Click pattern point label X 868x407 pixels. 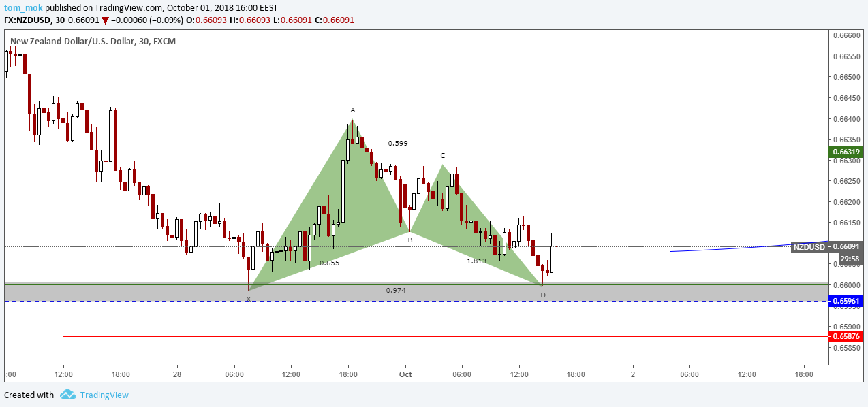[249, 299]
